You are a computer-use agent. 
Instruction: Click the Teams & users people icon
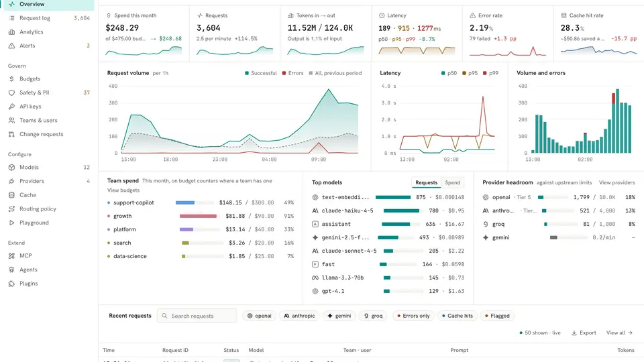tap(11, 120)
